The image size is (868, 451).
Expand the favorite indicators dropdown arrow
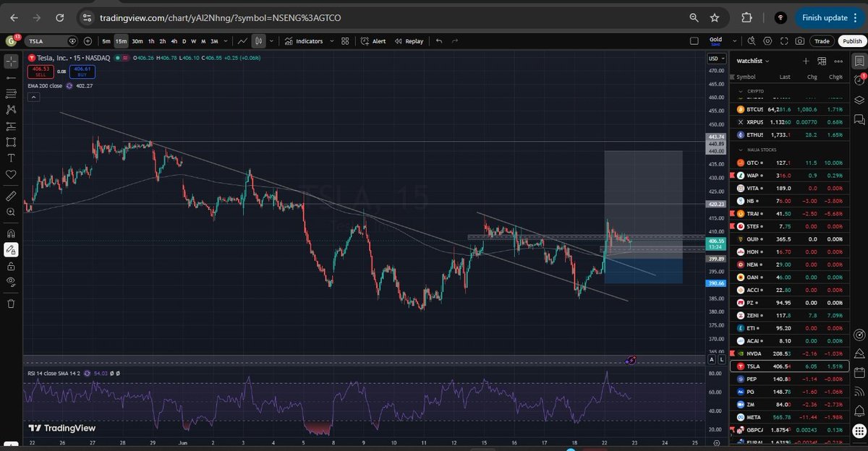[x=331, y=41]
